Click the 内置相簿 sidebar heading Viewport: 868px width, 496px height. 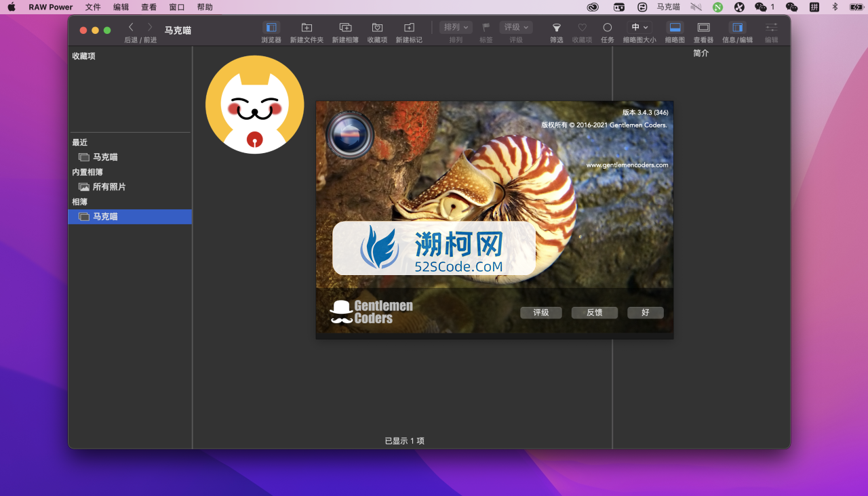(88, 172)
